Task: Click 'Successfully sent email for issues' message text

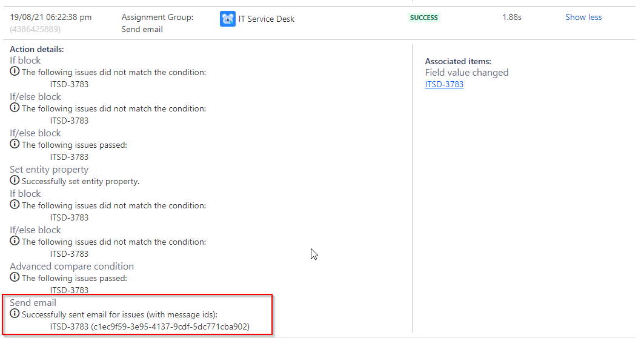Action: pos(119,314)
